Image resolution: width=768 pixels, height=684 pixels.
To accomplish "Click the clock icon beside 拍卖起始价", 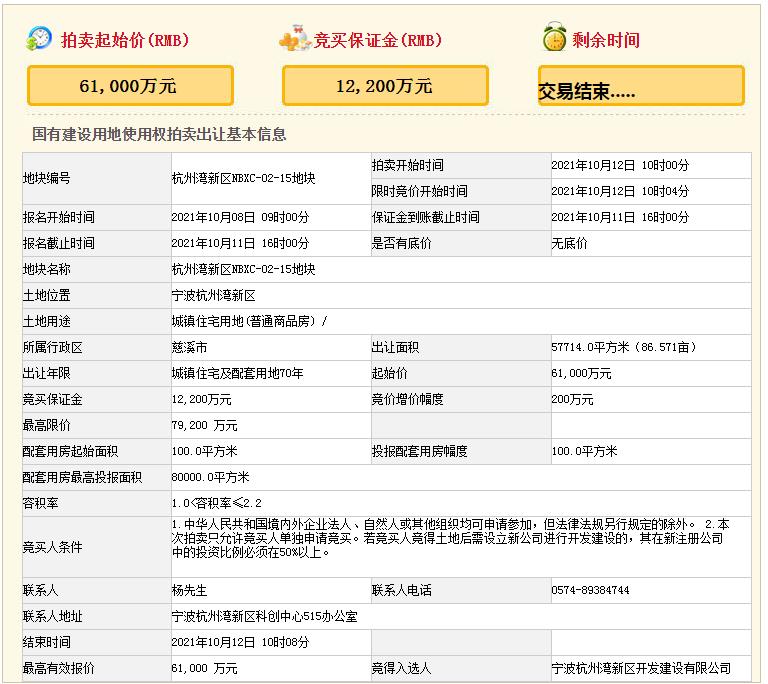I will 39,38.
